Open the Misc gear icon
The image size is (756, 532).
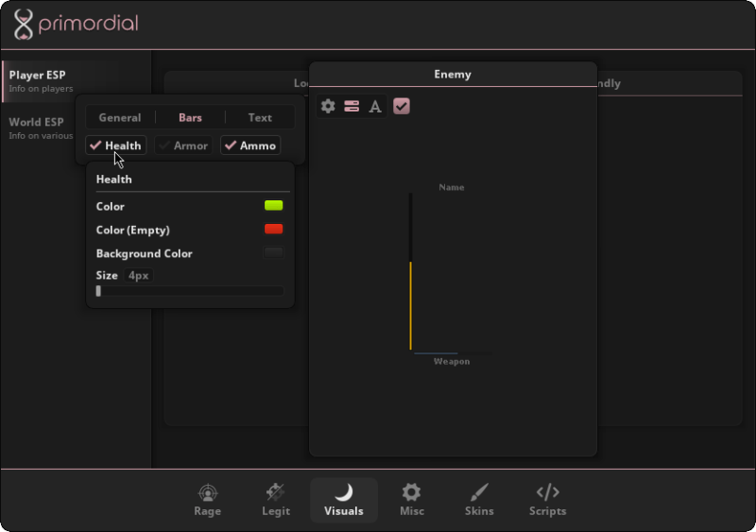[412, 492]
